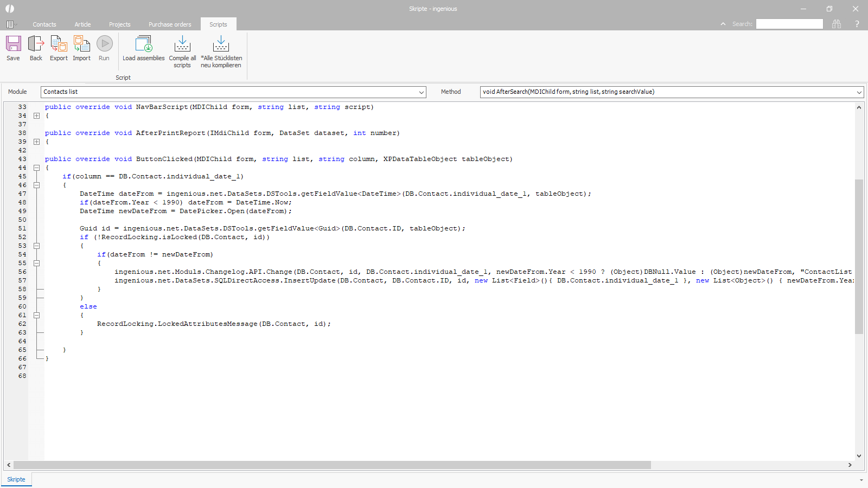This screenshot has width=868, height=488.
Task: Click the binoculars search icon
Action: click(x=837, y=24)
